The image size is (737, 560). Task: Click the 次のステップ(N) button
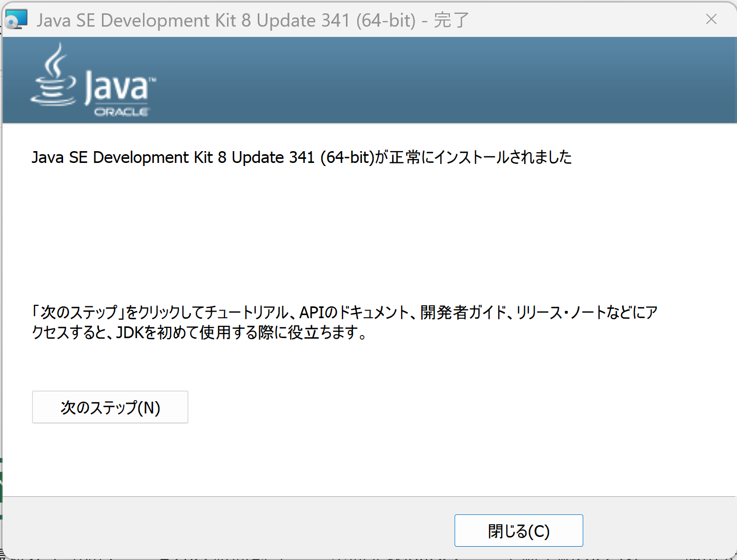click(x=110, y=407)
